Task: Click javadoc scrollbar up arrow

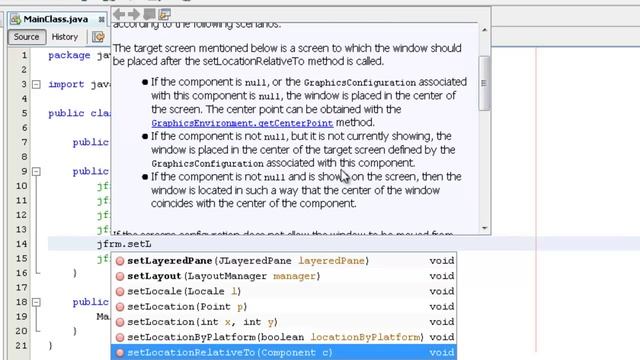Action: tap(484, 30)
